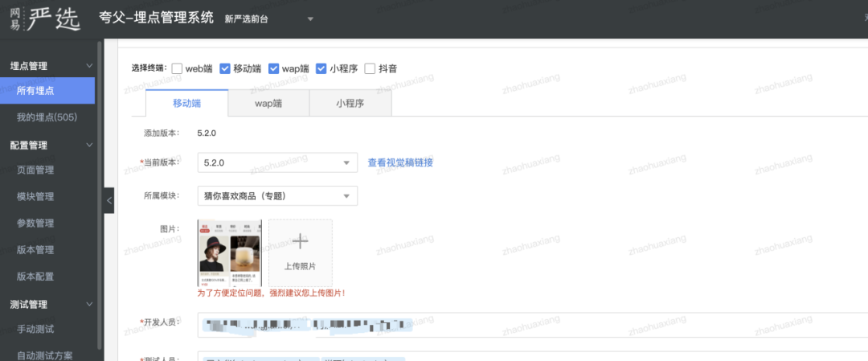The height and width of the screenshot is (361, 868).
Task: Click the 上传照片 upload box
Action: tap(301, 253)
